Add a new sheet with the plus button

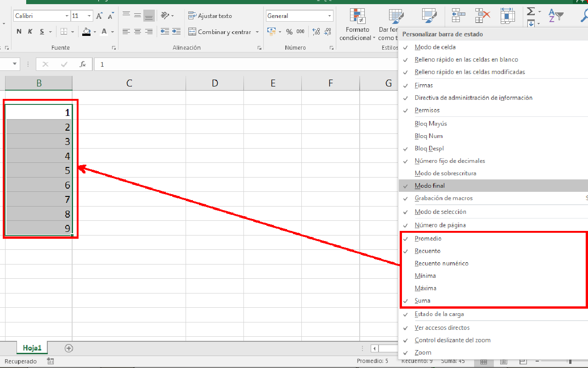pyautogui.click(x=68, y=348)
